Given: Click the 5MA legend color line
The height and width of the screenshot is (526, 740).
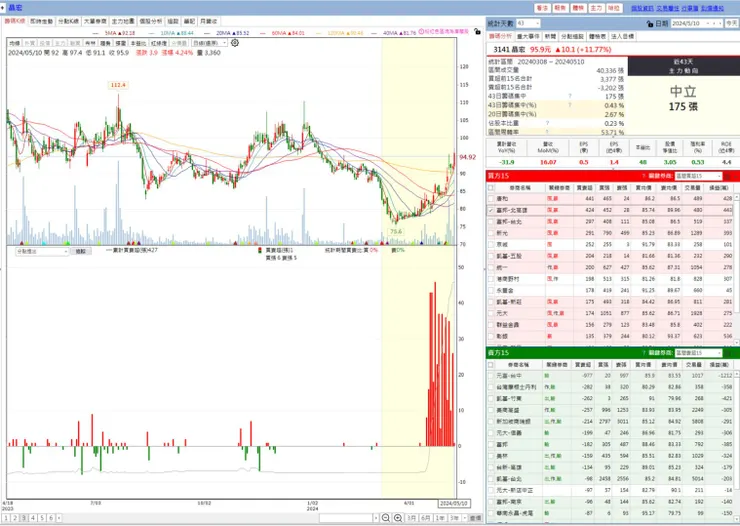Looking at the screenshot, I should click(x=97, y=33).
